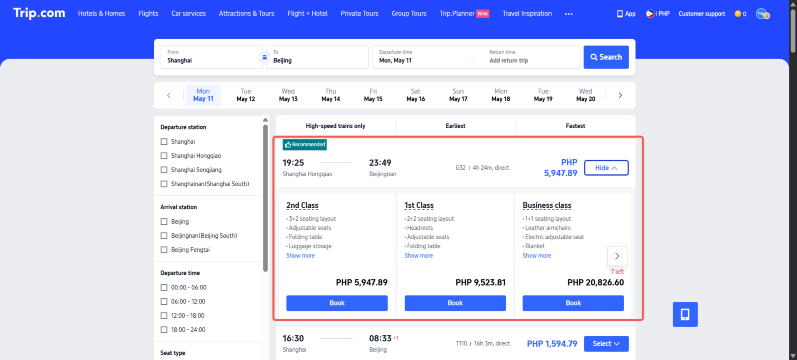Filter by High-speed trains only
Image resolution: width=797 pixels, height=360 pixels.
(x=335, y=126)
